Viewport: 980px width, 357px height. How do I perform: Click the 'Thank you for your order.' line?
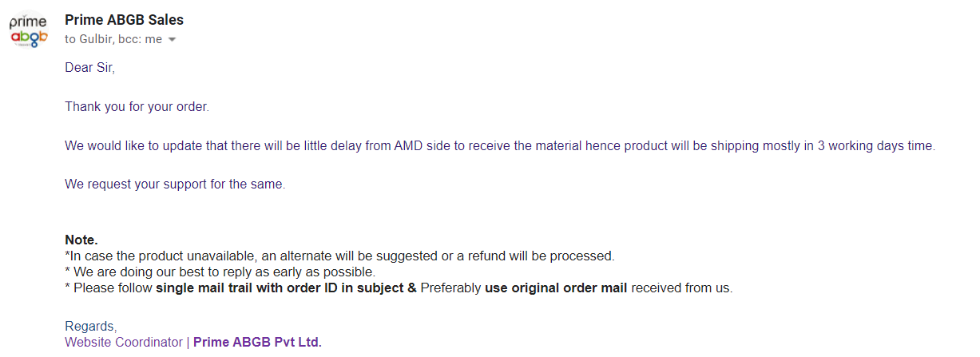click(x=137, y=106)
